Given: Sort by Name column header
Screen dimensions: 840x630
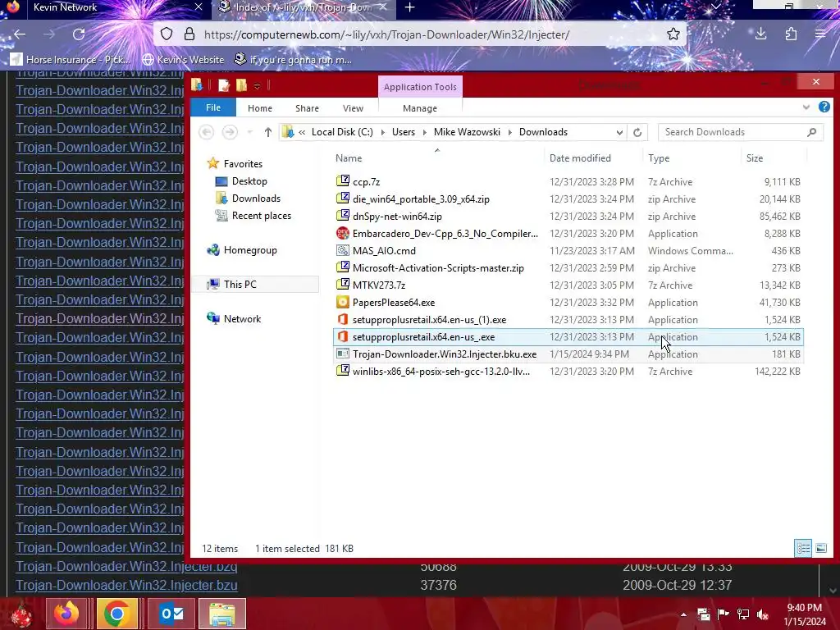Looking at the screenshot, I should [349, 158].
